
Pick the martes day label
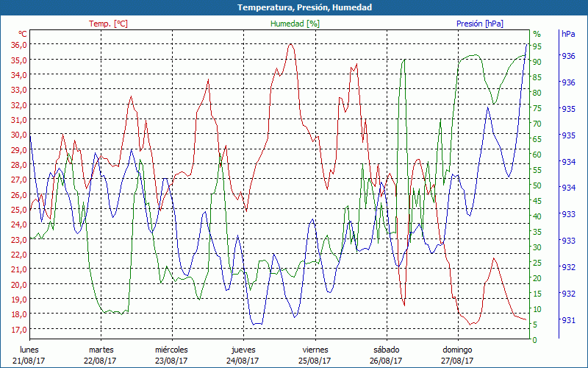coord(101,350)
